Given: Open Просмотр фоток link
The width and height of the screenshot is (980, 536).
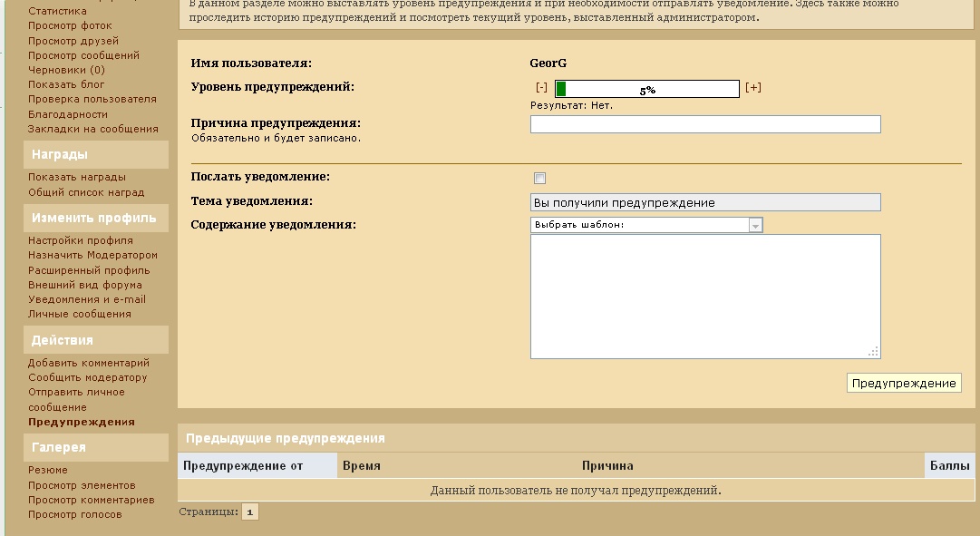Looking at the screenshot, I should (x=70, y=25).
